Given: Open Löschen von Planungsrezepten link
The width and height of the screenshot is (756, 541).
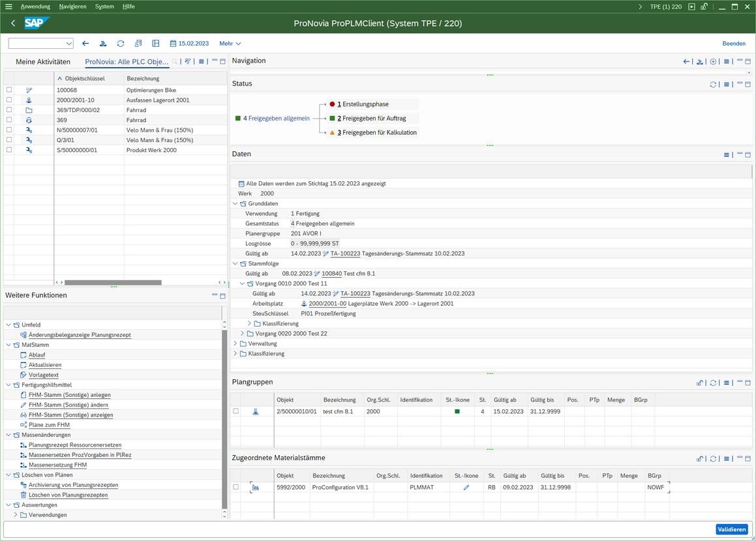Looking at the screenshot, I should [x=68, y=495].
